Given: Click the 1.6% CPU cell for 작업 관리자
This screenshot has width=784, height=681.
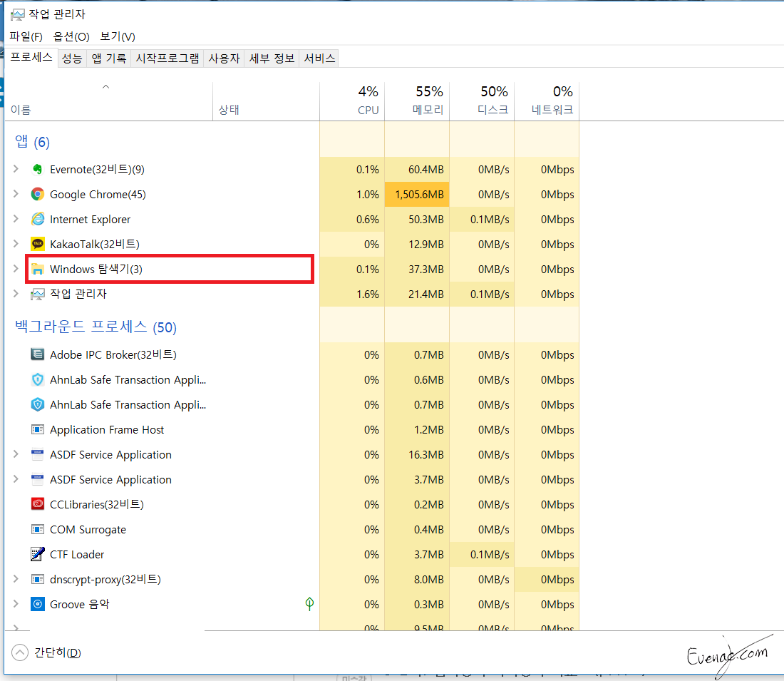Looking at the screenshot, I should [352, 295].
